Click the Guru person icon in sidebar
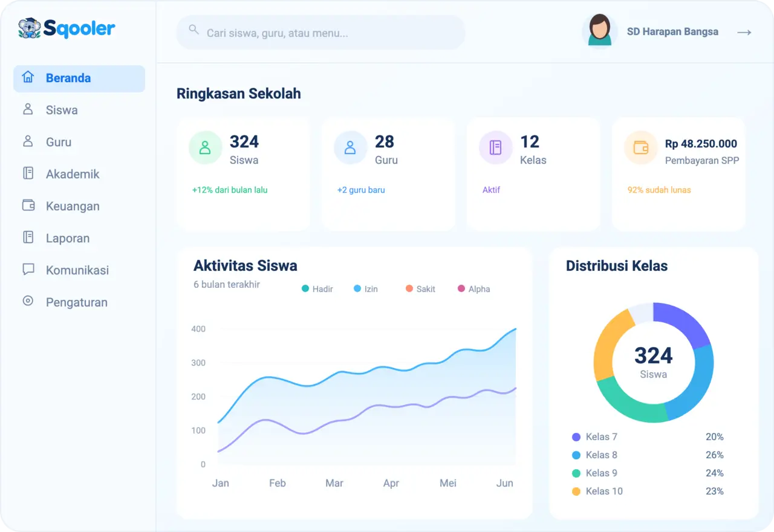The image size is (774, 532). pyautogui.click(x=28, y=141)
